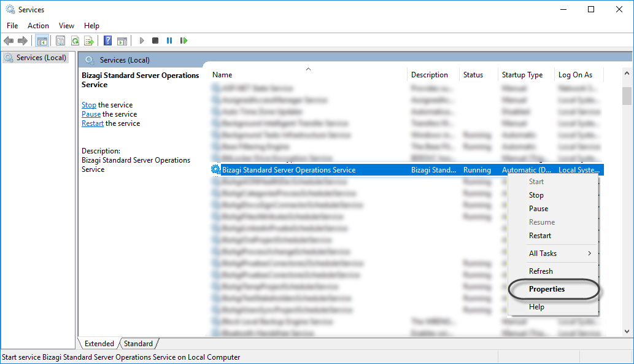Screen dimensions: 634x364
Task: Open the File menu
Action: coord(12,26)
